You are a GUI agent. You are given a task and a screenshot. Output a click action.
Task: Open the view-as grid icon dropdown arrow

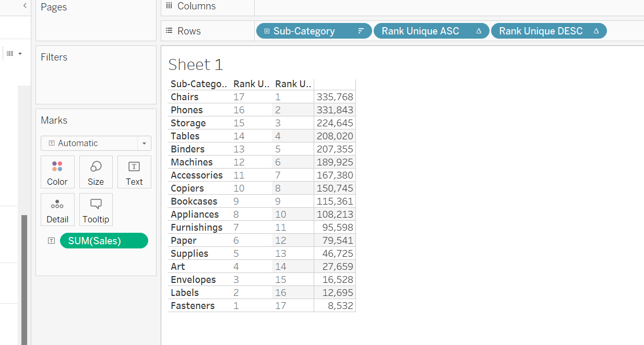(20, 54)
